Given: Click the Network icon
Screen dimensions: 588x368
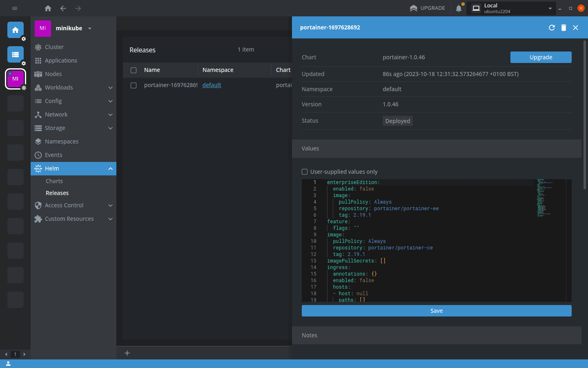Looking at the screenshot, I should coord(38,114).
